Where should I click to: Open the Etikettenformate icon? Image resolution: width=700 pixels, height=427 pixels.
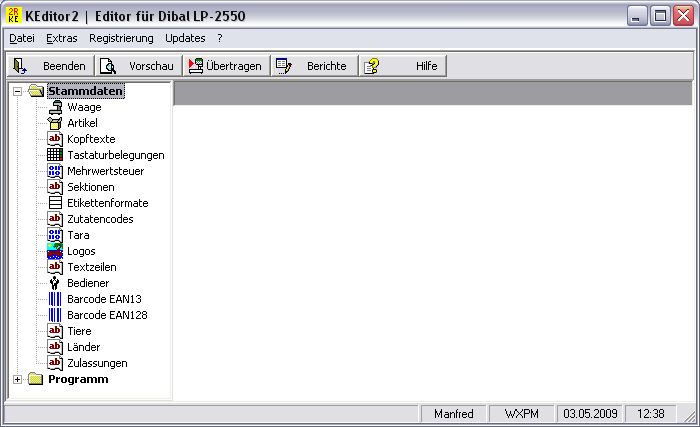click(55, 203)
